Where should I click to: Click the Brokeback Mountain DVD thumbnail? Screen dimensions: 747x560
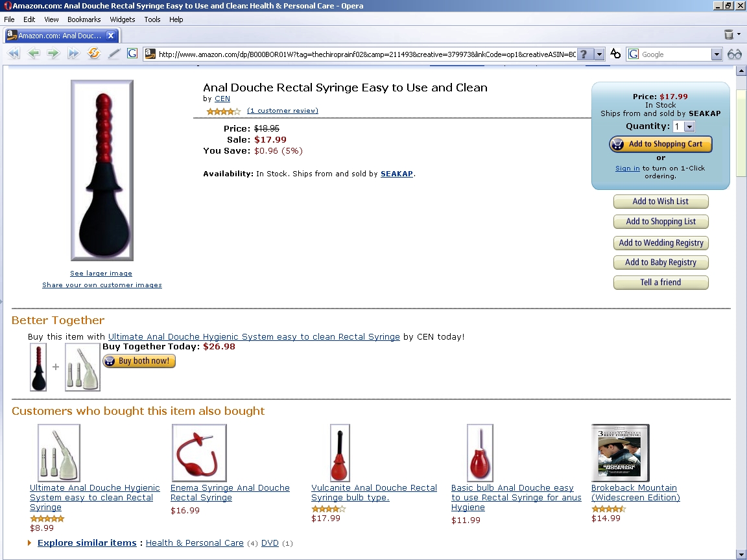pos(621,453)
